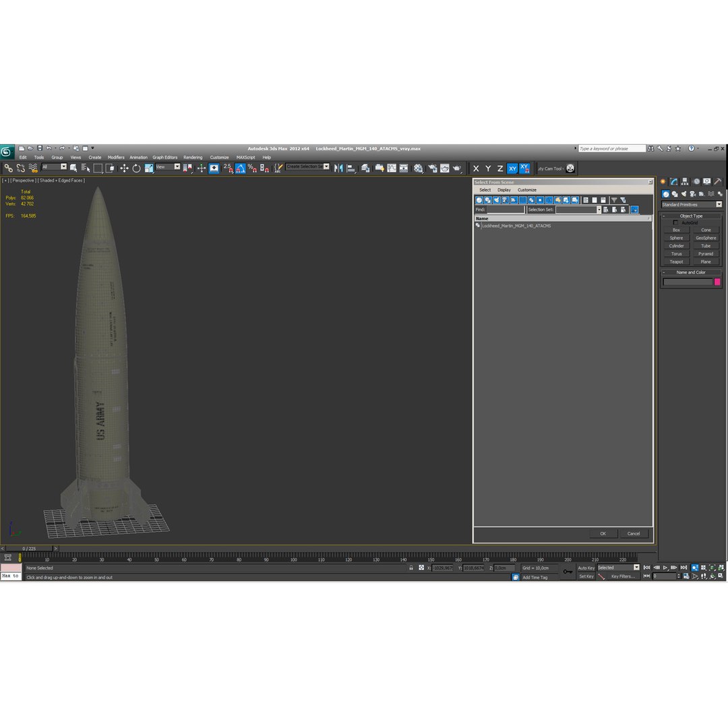Open the reference coordinate system View dropdown
The height and width of the screenshot is (728, 728).
pos(168,166)
